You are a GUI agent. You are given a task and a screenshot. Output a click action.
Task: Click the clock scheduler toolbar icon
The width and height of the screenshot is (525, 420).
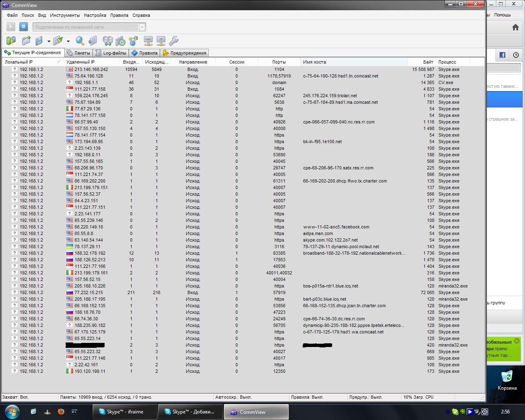tap(121, 41)
